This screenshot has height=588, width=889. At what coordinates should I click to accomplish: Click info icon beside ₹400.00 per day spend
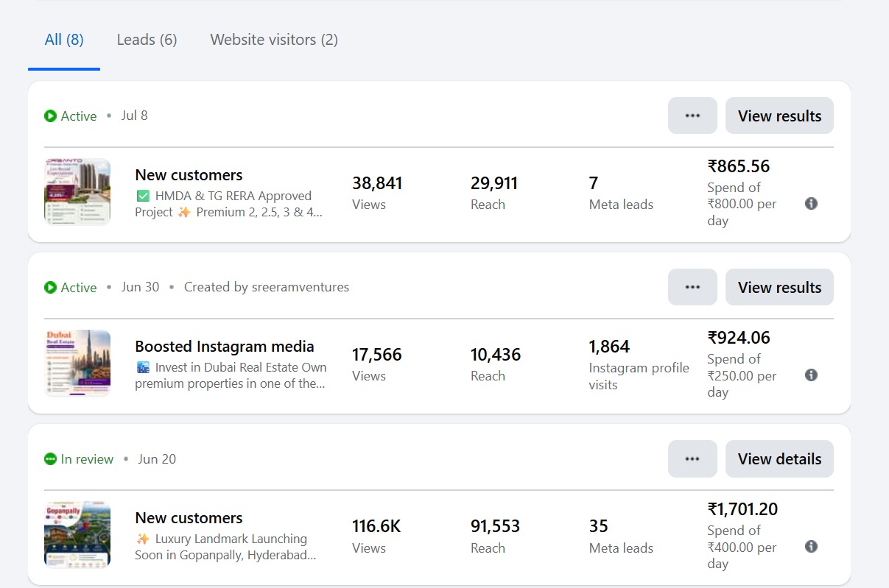(811, 547)
